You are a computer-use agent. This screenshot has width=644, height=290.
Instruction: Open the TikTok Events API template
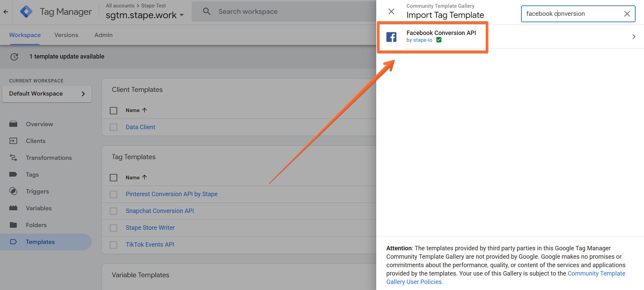pyautogui.click(x=150, y=245)
